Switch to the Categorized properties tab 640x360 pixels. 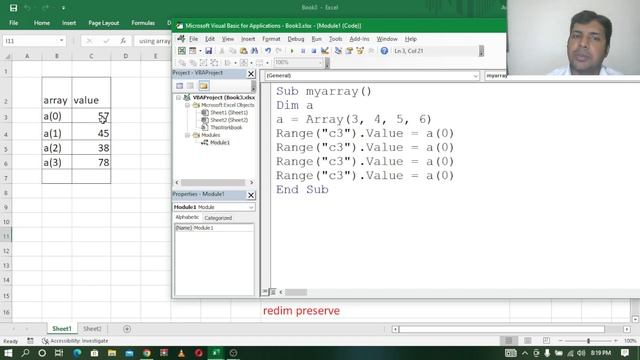click(x=218, y=218)
